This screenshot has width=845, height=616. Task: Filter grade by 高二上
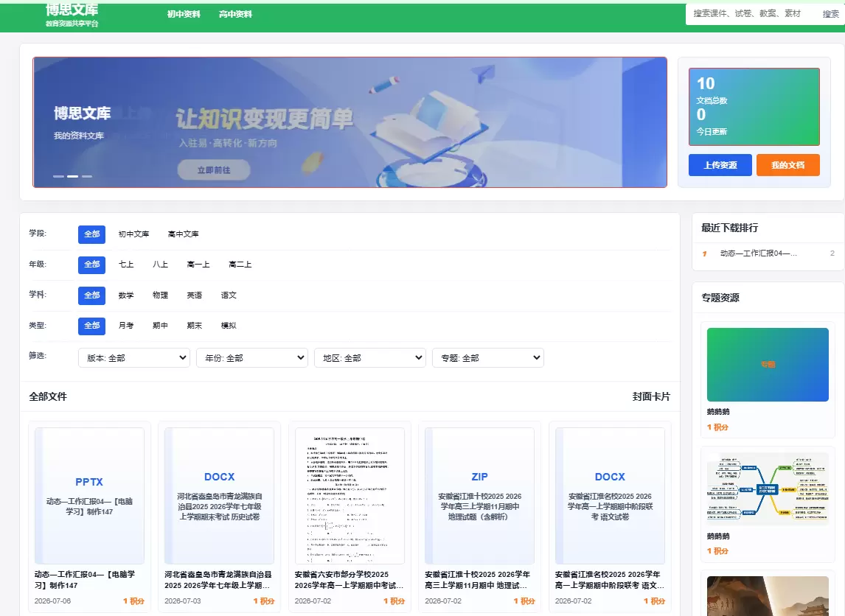(x=240, y=265)
